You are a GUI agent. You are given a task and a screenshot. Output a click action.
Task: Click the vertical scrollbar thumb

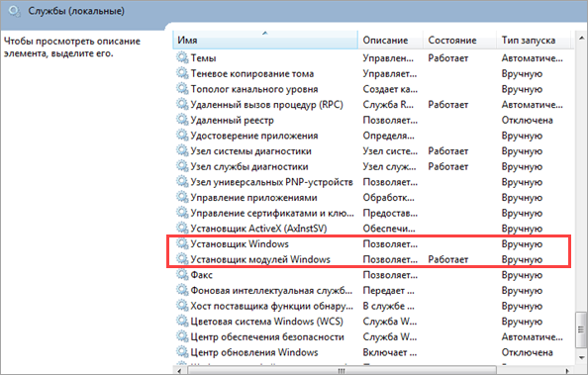pos(581,330)
